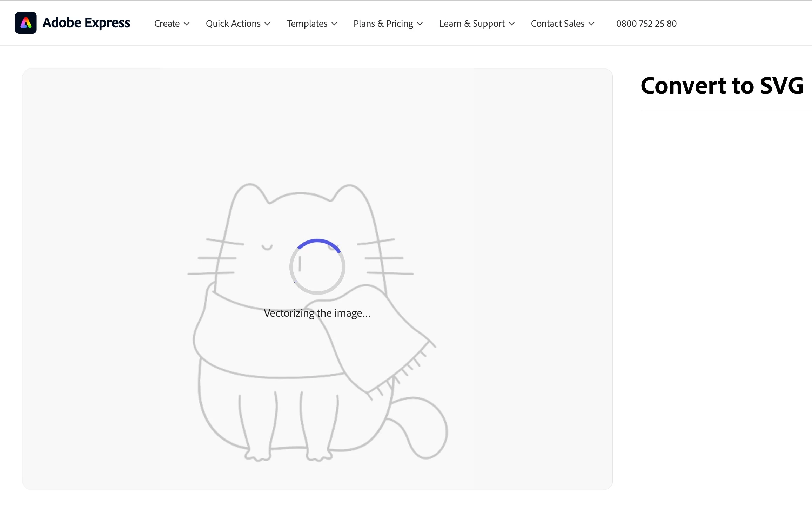Click the loading spinner circle
Screen dimensions: 812x508
[x=317, y=267]
